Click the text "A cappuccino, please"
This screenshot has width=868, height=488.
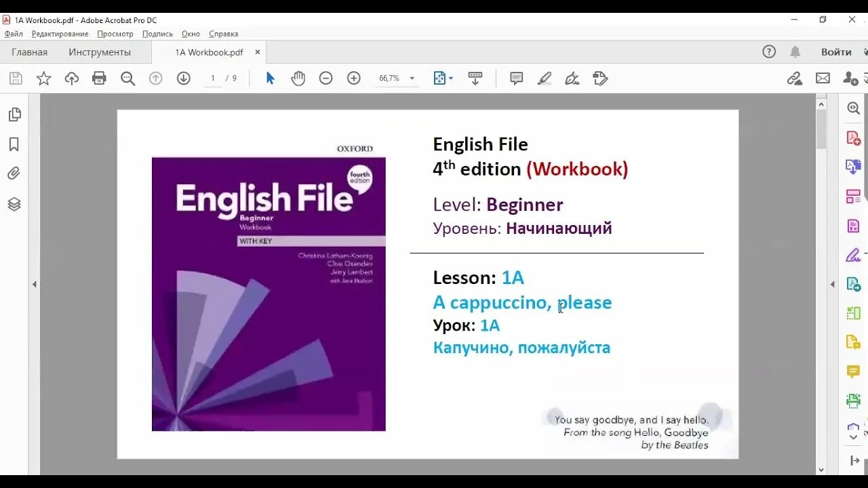pos(522,303)
